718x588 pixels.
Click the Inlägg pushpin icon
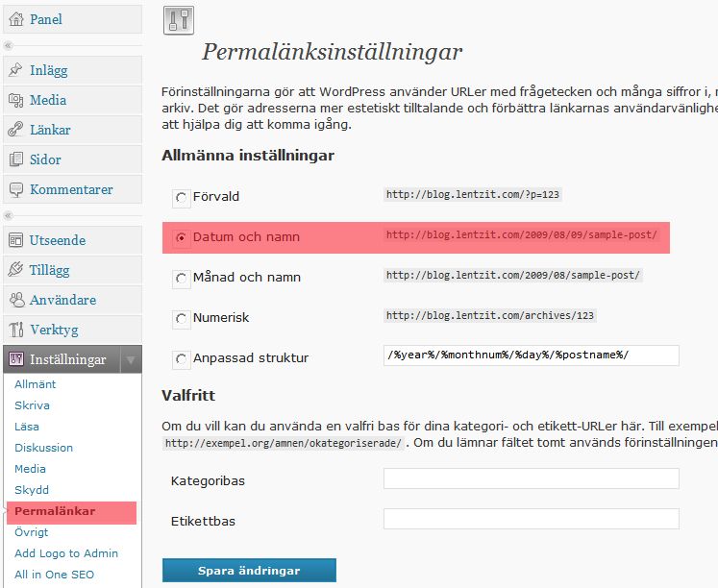[x=15, y=70]
